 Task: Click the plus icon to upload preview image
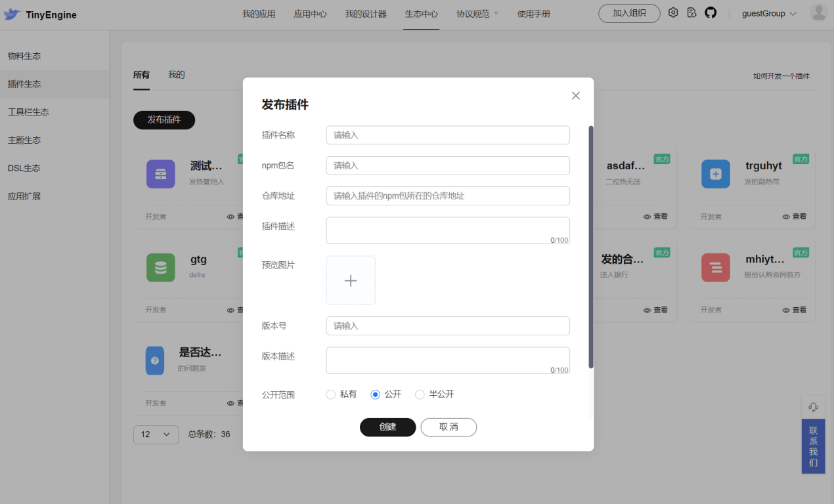(x=351, y=280)
